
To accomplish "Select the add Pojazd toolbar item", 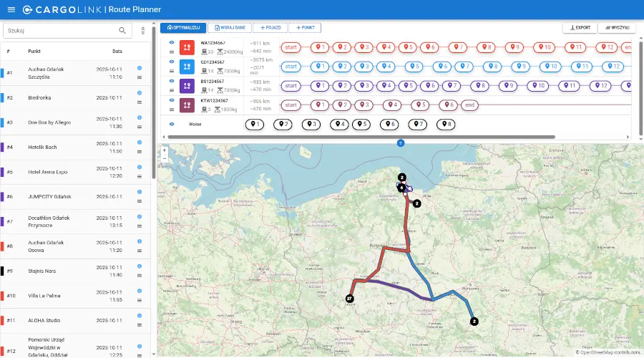I will click(x=269, y=28).
